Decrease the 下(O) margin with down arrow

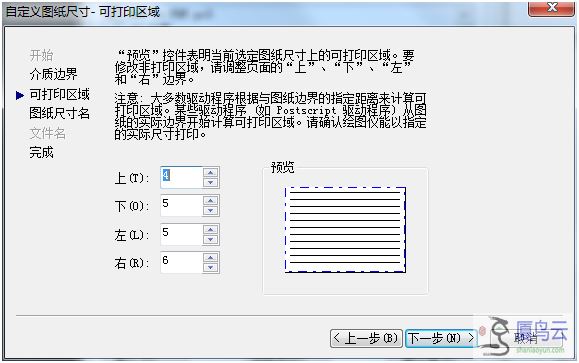point(210,210)
